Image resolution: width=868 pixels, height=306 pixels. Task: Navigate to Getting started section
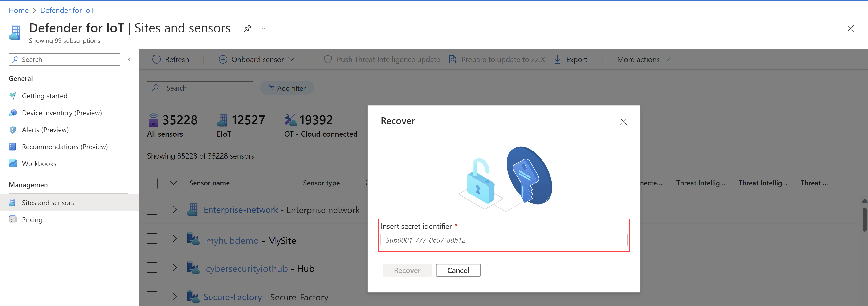click(44, 95)
